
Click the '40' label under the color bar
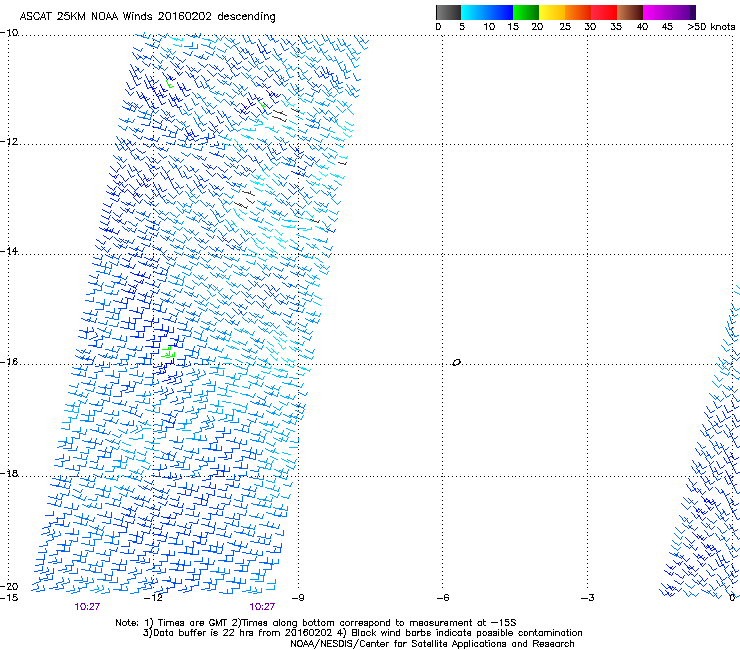point(642,27)
